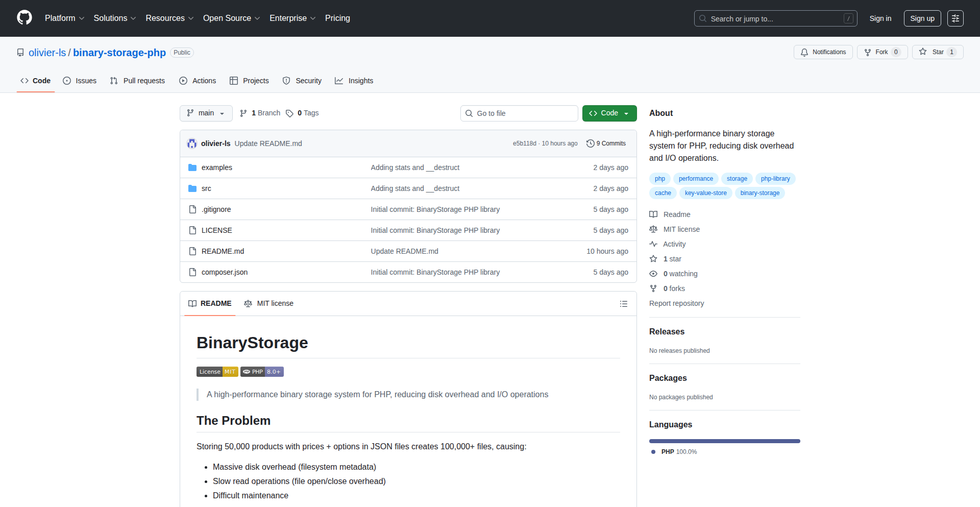Open the README outline list icon
The image size is (980, 507).
(623, 303)
